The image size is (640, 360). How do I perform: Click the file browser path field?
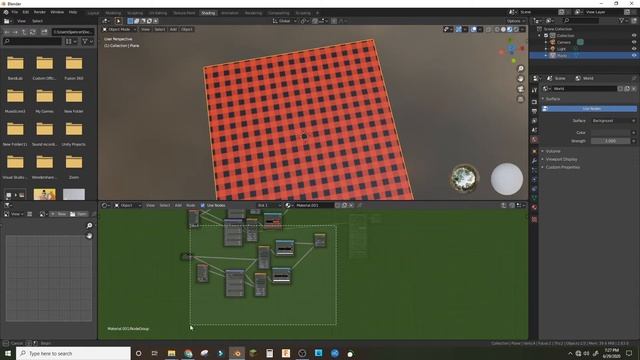(73, 32)
